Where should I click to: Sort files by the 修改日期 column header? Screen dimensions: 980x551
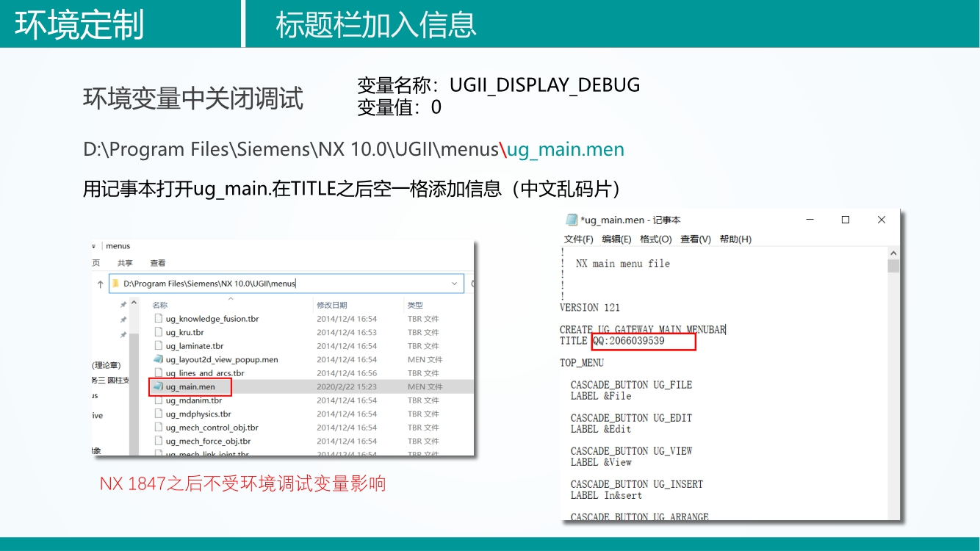click(332, 305)
